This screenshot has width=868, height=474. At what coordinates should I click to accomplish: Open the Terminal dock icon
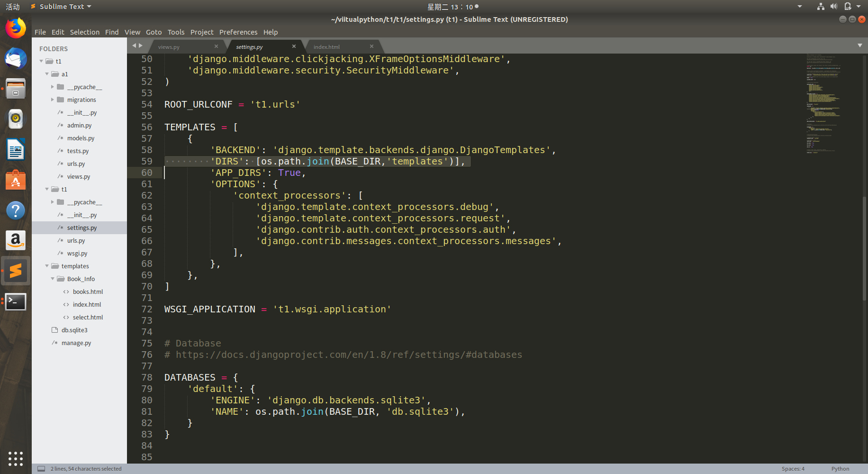click(16, 301)
